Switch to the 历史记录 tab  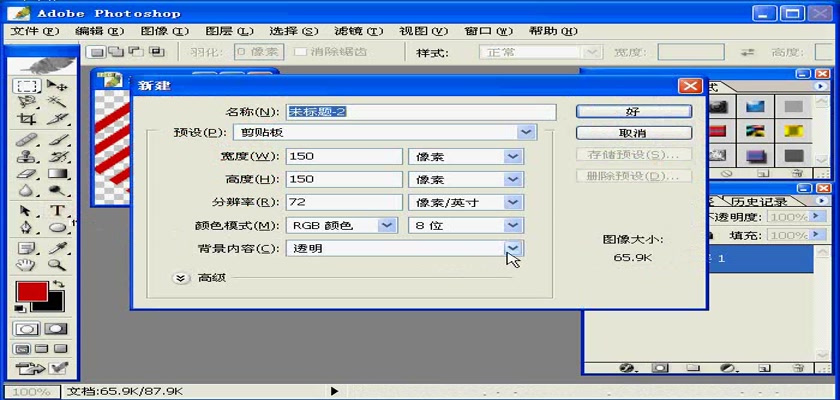(759, 201)
